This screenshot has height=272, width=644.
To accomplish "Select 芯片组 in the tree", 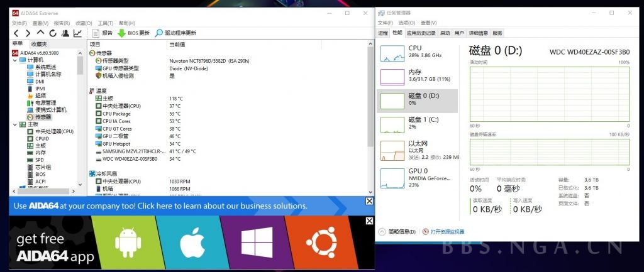I will [39, 167].
